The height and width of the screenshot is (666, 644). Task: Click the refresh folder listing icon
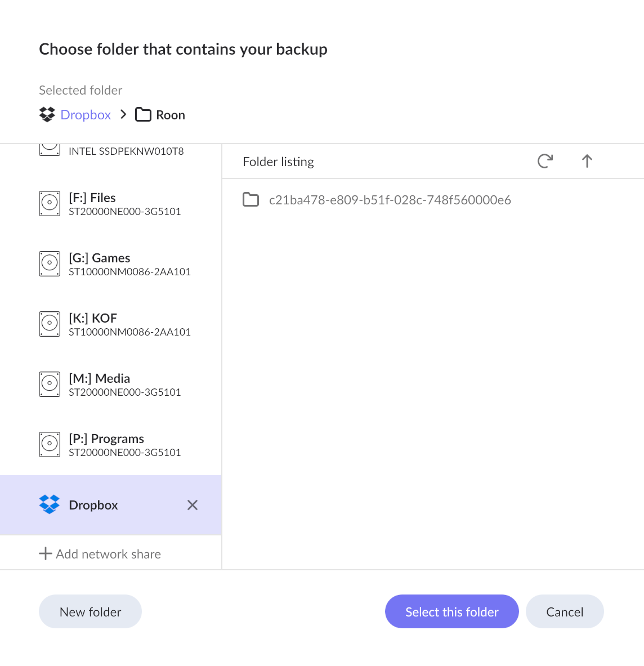pyautogui.click(x=545, y=162)
